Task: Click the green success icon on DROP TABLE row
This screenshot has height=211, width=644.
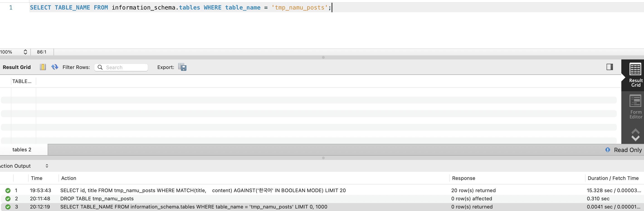Action: click(8, 199)
